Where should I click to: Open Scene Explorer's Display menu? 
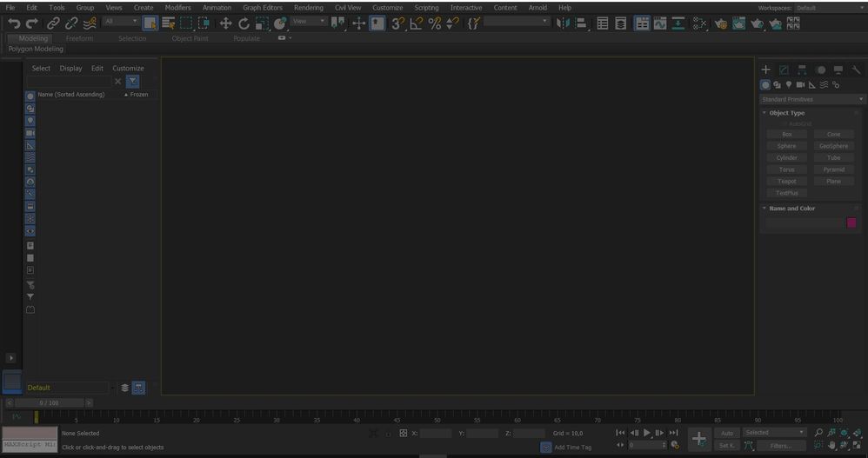click(x=70, y=68)
